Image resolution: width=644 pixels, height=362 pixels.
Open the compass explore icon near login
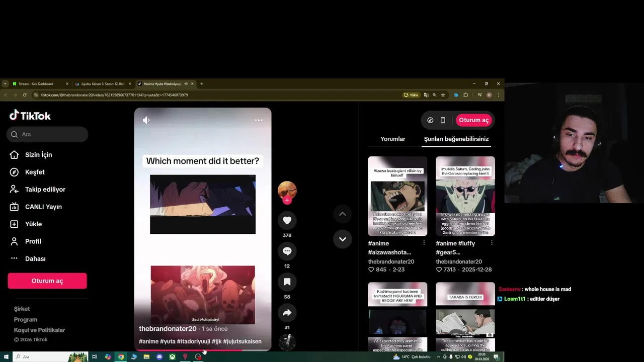click(430, 120)
